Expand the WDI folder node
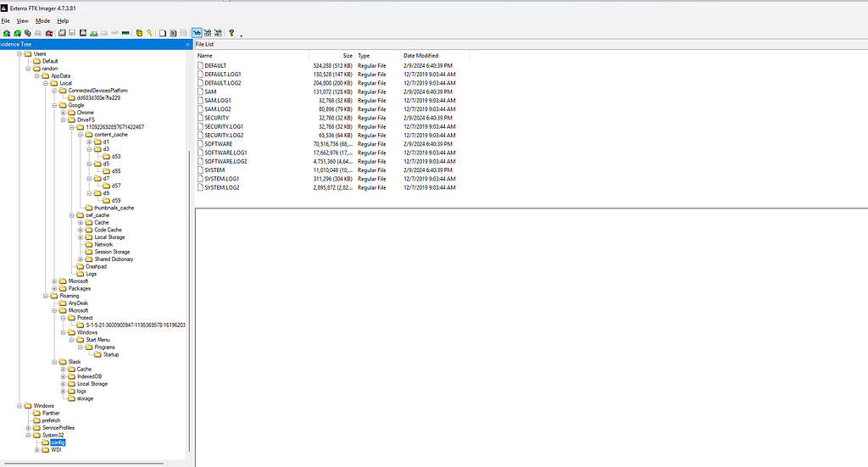 click(37, 450)
